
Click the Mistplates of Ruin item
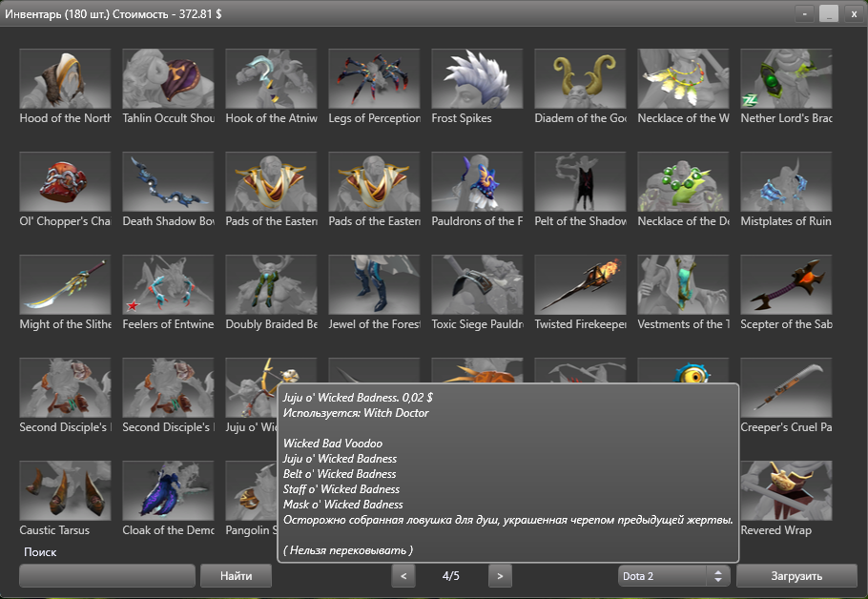(786, 181)
